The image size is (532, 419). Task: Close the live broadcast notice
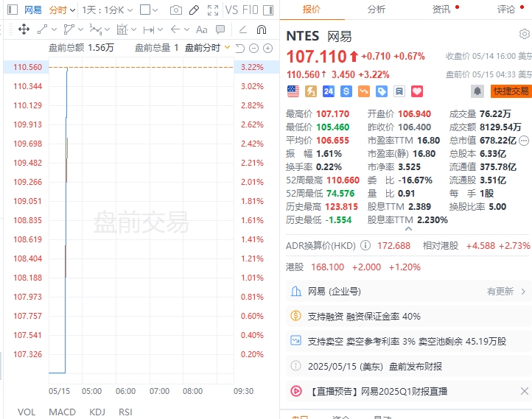tap(524, 391)
